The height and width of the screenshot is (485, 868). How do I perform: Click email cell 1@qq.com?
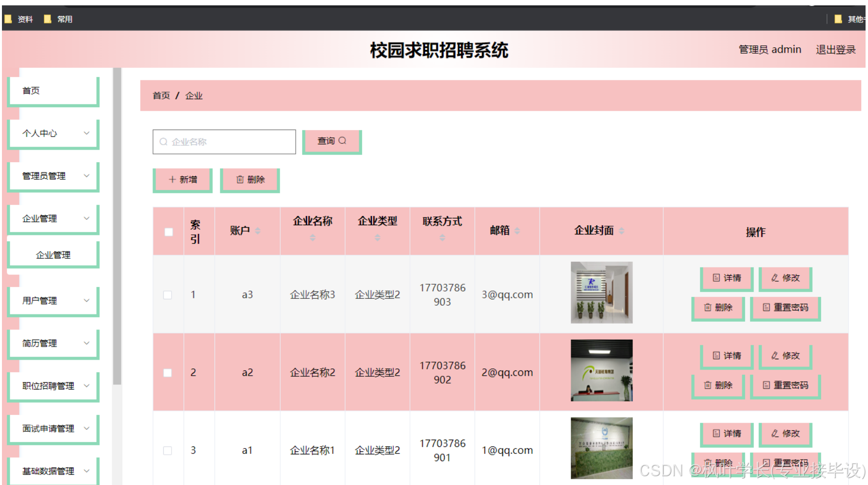[x=507, y=450]
